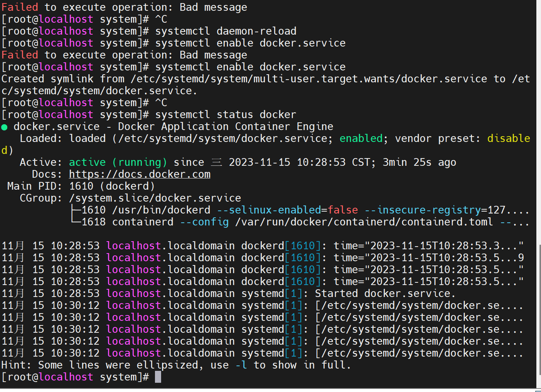Click the terminal cursor block at the prompt
Screen dimensions: 541x392
pyautogui.click(x=158, y=377)
